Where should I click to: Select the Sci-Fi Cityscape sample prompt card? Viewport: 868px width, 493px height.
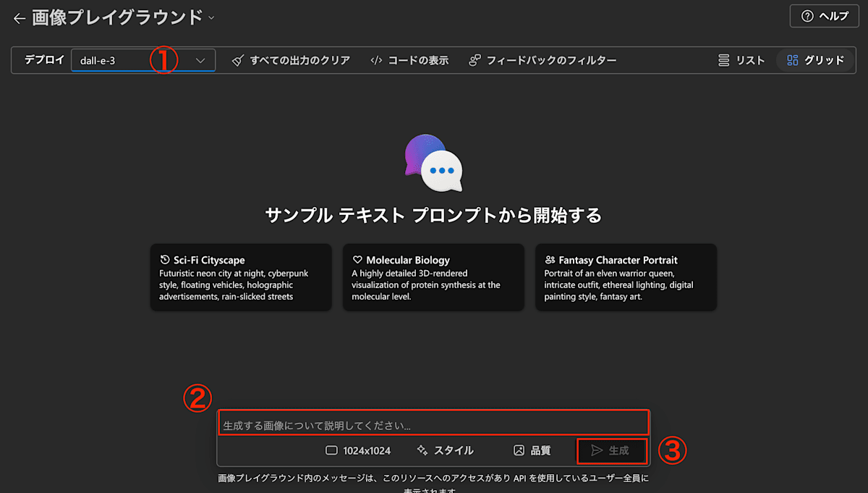click(241, 277)
